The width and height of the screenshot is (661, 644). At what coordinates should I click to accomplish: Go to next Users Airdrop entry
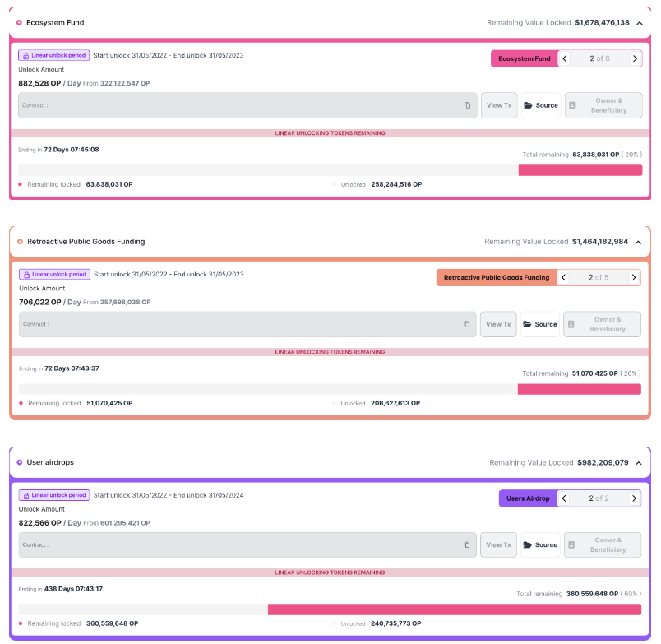tap(634, 498)
